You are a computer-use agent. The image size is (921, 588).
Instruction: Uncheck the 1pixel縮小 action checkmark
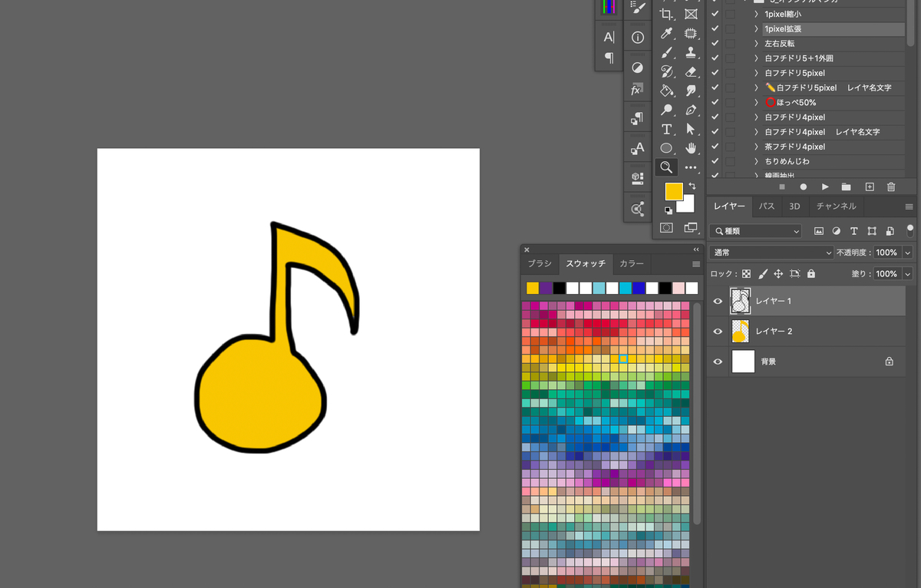point(715,14)
